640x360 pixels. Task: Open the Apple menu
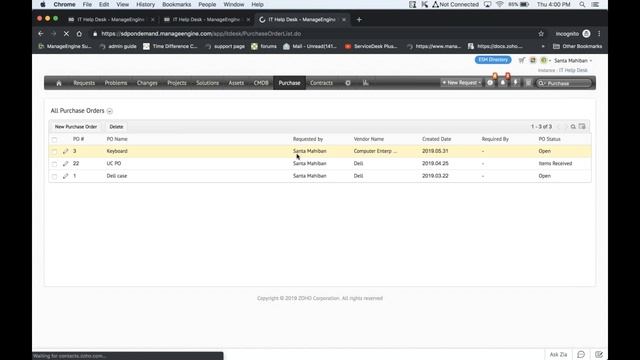(43, 4)
